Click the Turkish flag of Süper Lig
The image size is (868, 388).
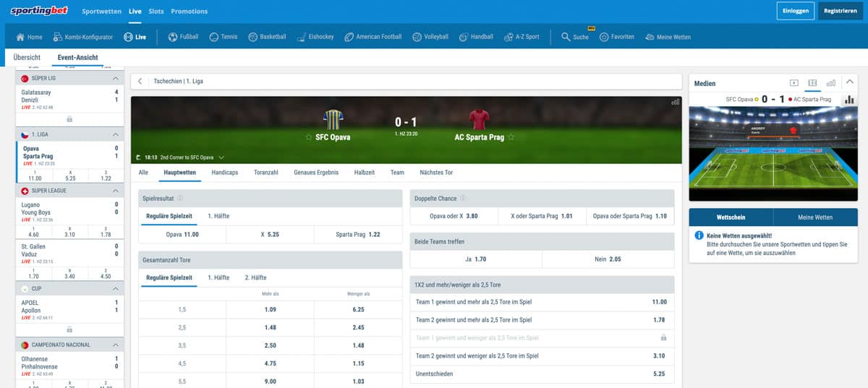(x=25, y=78)
